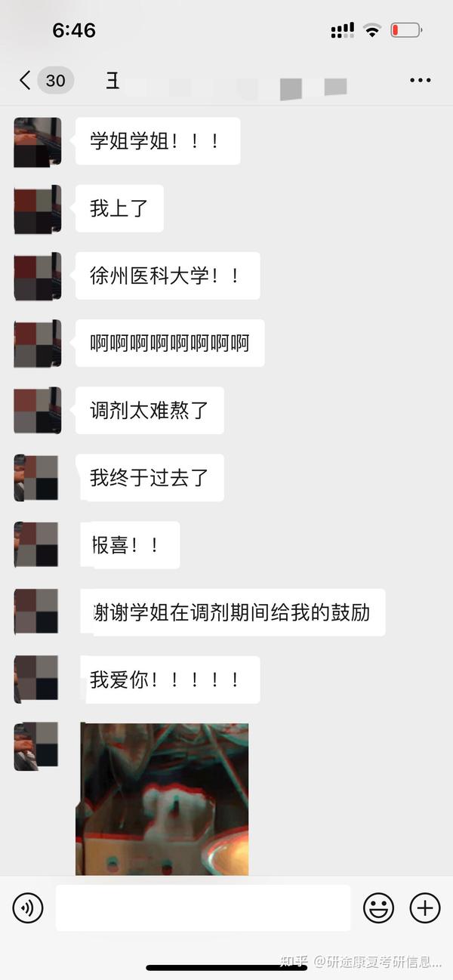This screenshot has width=453, height=980.
Task: Tap the 6:46 clock in status bar
Action: (74, 30)
